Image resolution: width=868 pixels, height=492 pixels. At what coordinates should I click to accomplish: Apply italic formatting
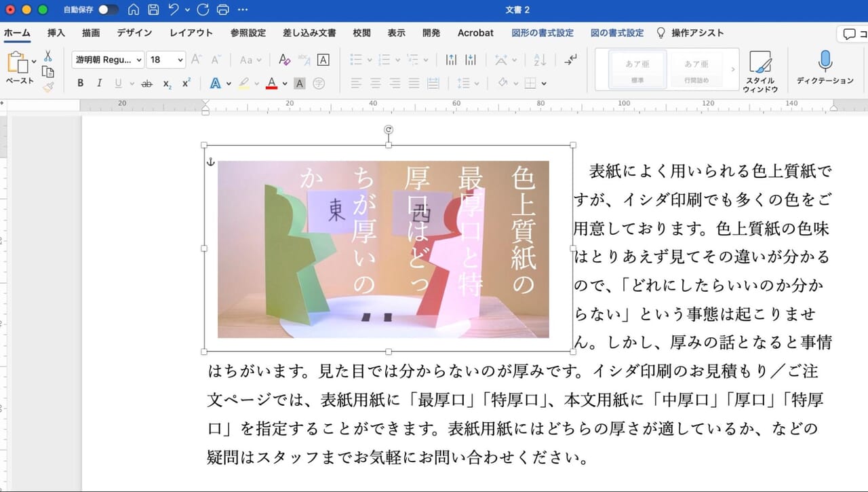point(100,83)
